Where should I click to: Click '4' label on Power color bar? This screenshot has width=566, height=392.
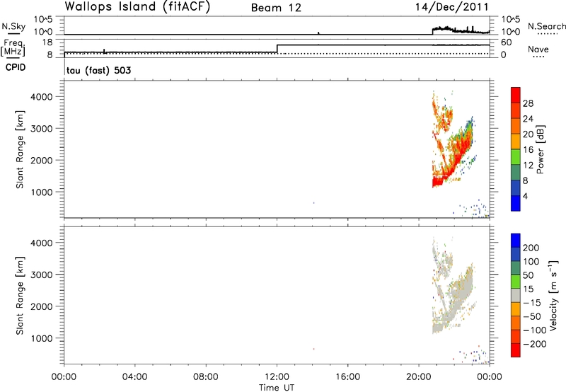[525, 197]
